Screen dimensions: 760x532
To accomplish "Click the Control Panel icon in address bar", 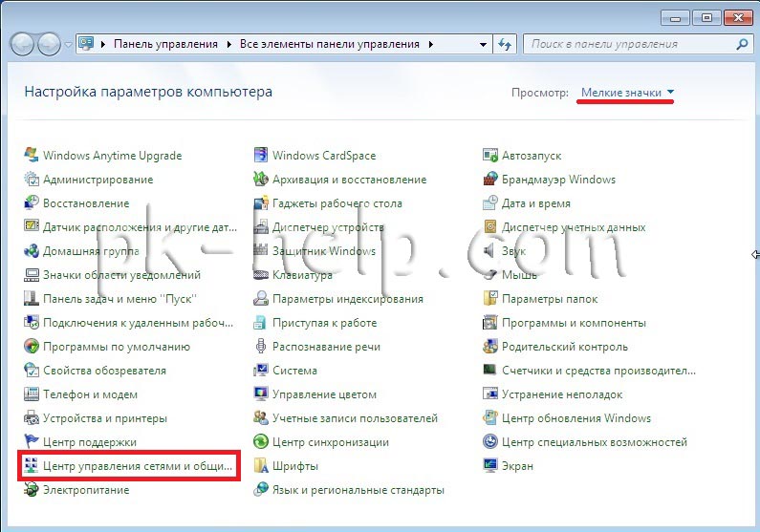I will pos(86,44).
